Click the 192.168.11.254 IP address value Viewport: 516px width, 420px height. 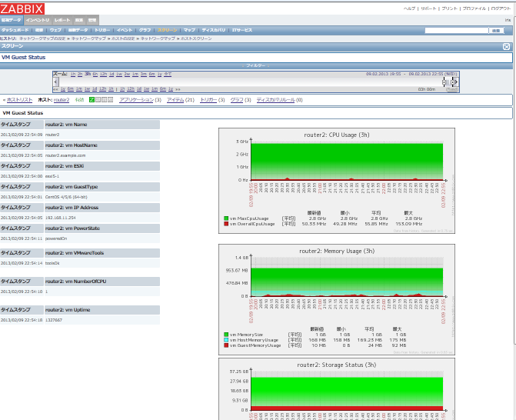tap(61, 218)
